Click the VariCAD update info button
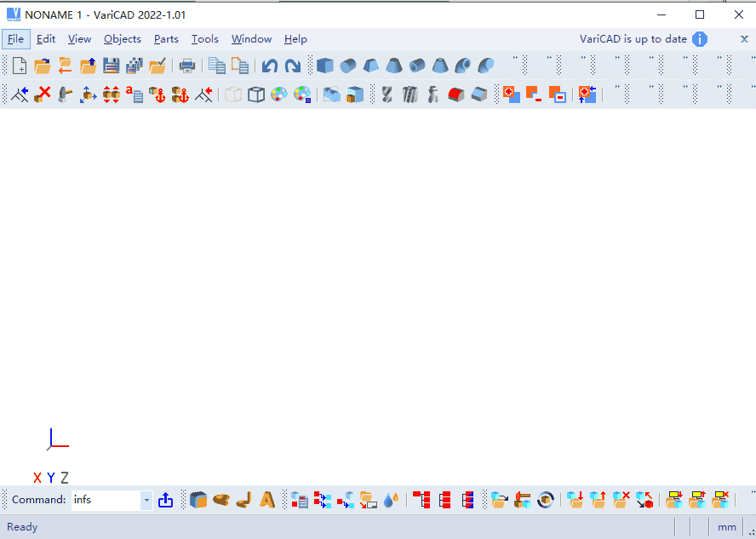Screen dimensions: 756x539 (x=700, y=39)
